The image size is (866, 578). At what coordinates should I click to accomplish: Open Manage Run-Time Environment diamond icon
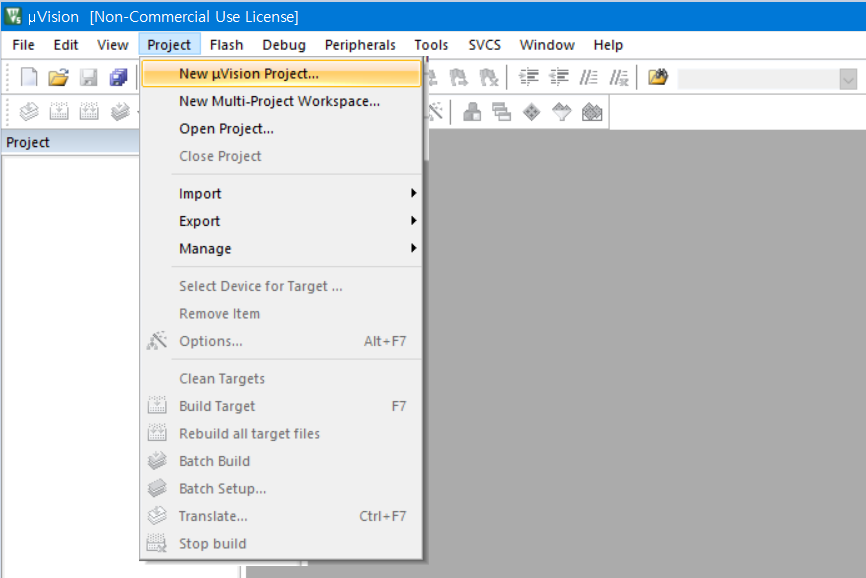[x=531, y=112]
